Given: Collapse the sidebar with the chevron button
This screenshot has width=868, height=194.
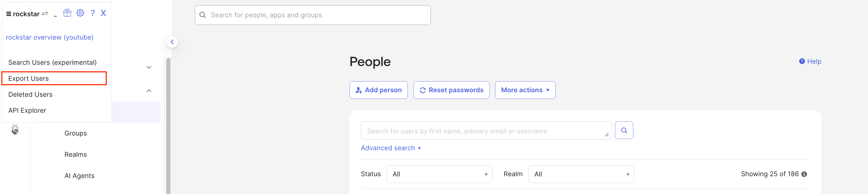Looking at the screenshot, I should pyautogui.click(x=172, y=42).
